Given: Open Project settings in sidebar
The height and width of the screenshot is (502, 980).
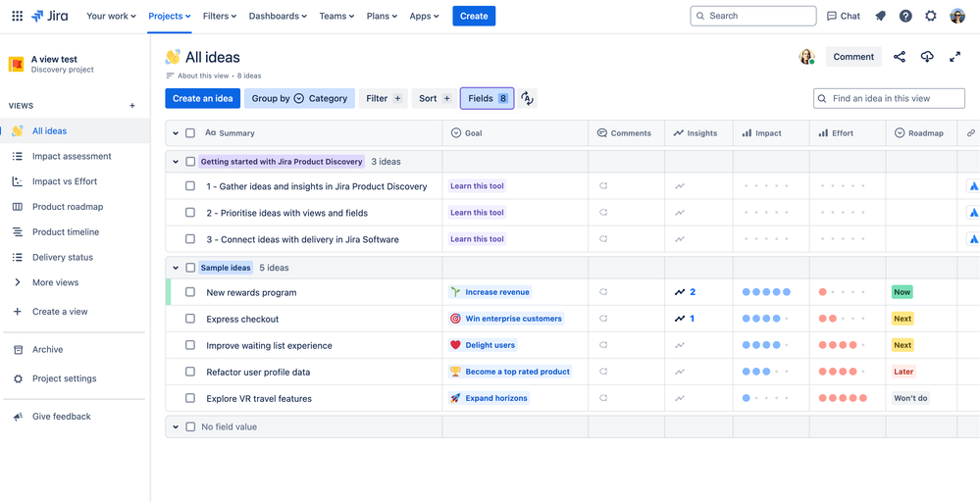Looking at the screenshot, I should 75,378.
